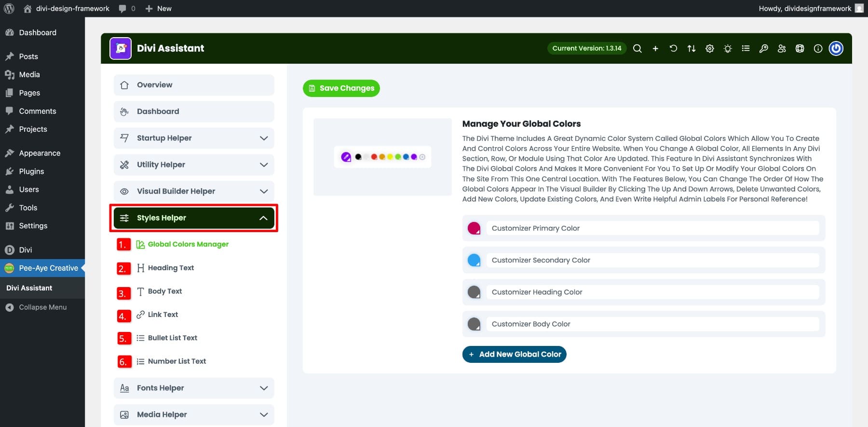Open the gear settings icon in header
This screenshot has width=868, height=427.
[x=710, y=48]
